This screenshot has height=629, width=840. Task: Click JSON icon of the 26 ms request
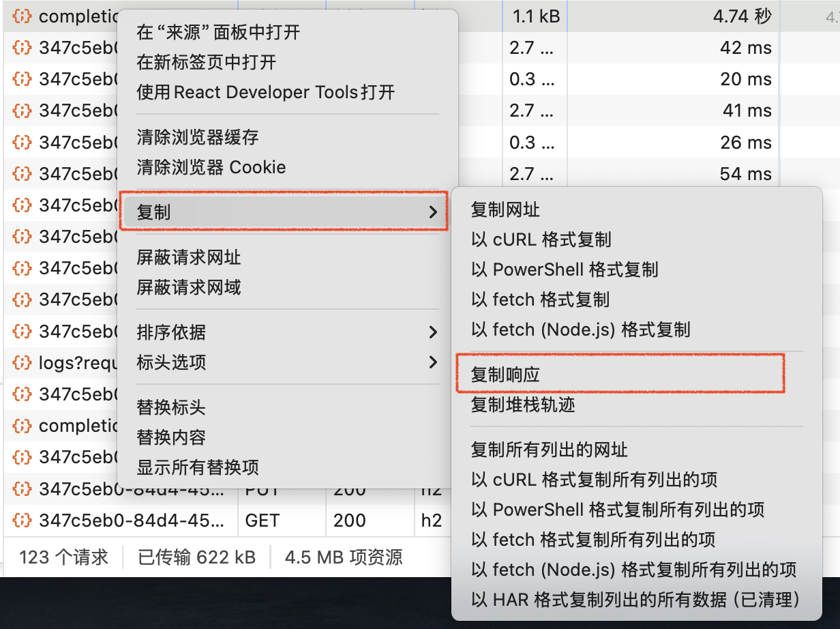22,142
